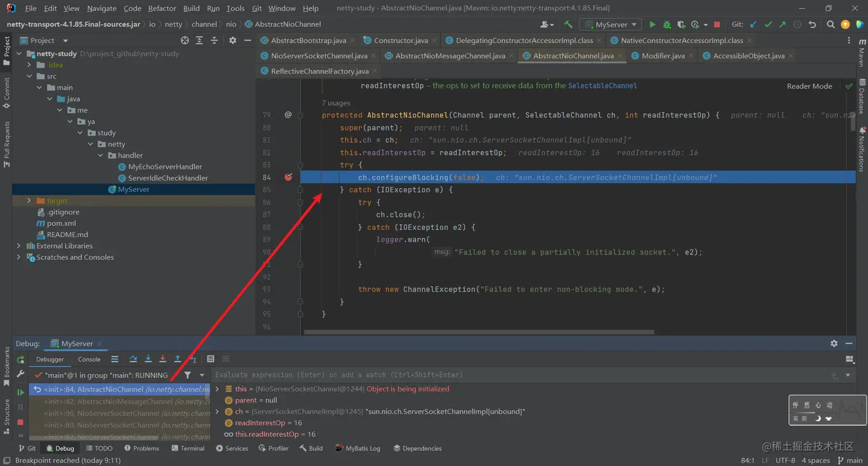The image size is (868, 466).
Task: Open MyServer run configuration dropdown
Action: point(611,25)
